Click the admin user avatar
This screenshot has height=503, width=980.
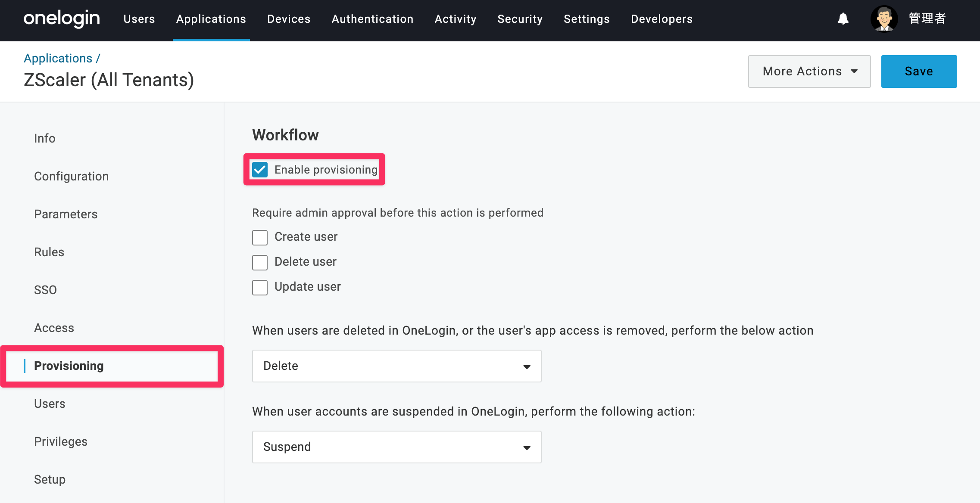coord(884,19)
